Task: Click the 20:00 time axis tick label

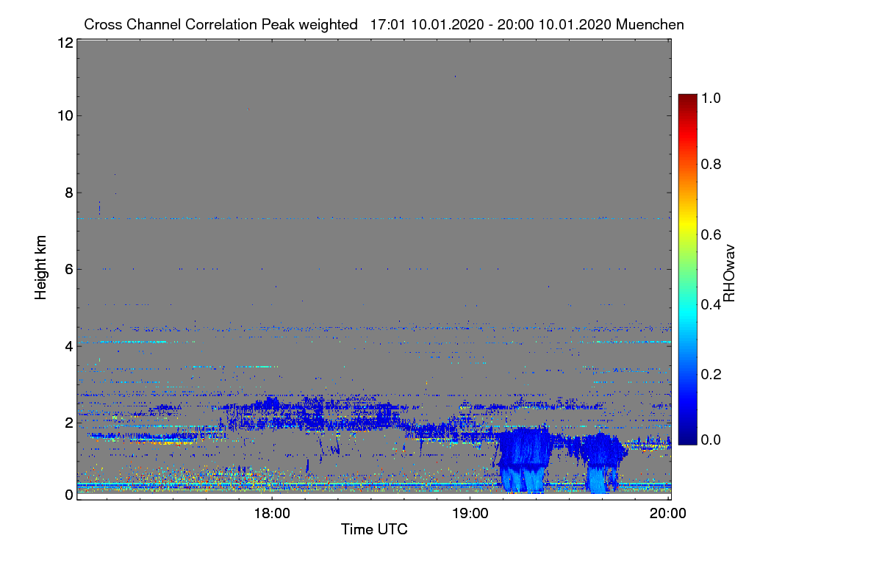Action: (668, 514)
